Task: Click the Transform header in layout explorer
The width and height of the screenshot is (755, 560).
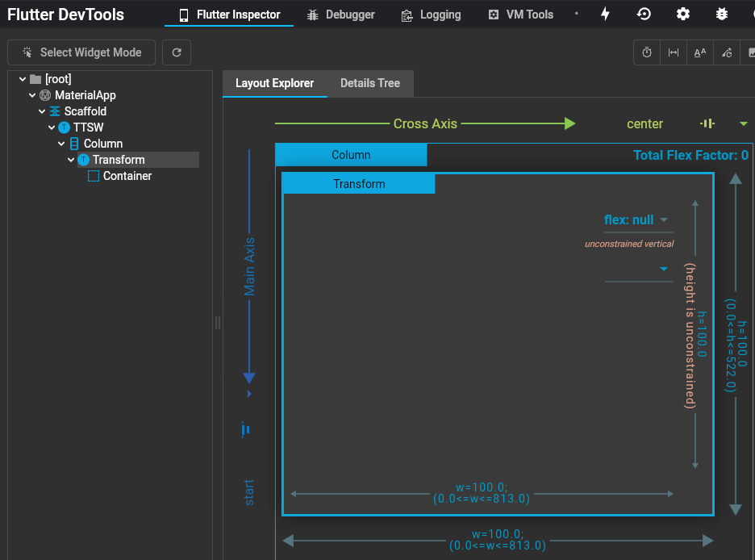Action: pyautogui.click(x=359, y=184)
